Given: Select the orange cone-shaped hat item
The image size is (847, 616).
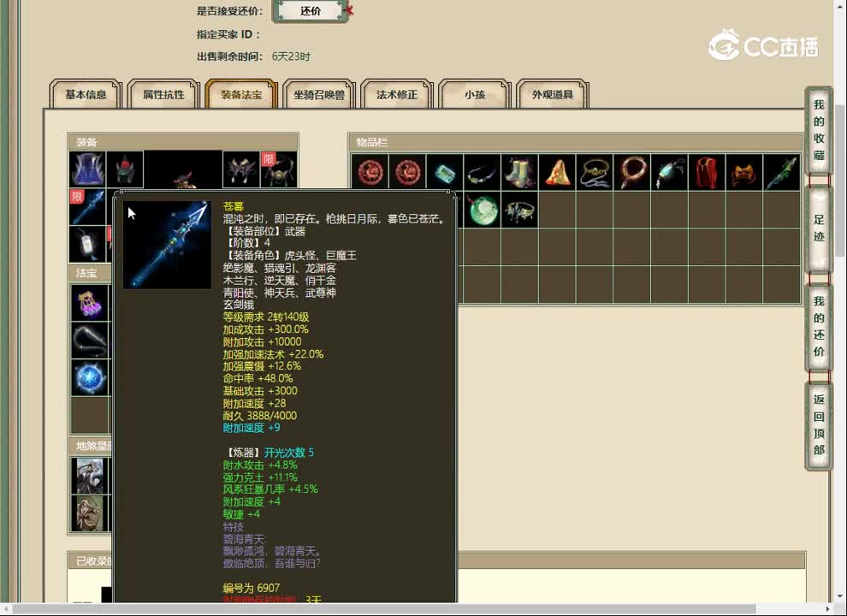Looking at the screenshot, I should [x=557, y=172].
